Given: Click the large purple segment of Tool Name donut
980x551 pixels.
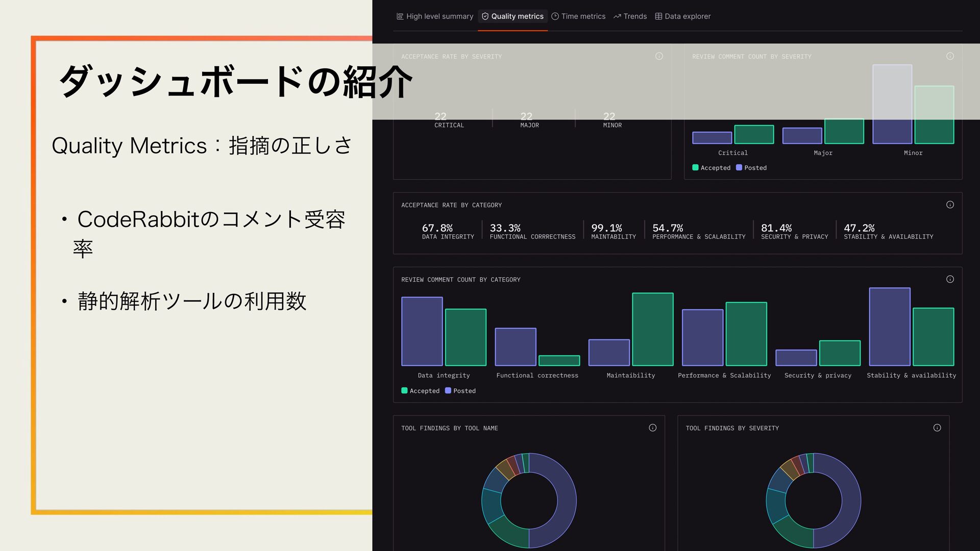Looking at the screenshot, I should tap(566, 500).
